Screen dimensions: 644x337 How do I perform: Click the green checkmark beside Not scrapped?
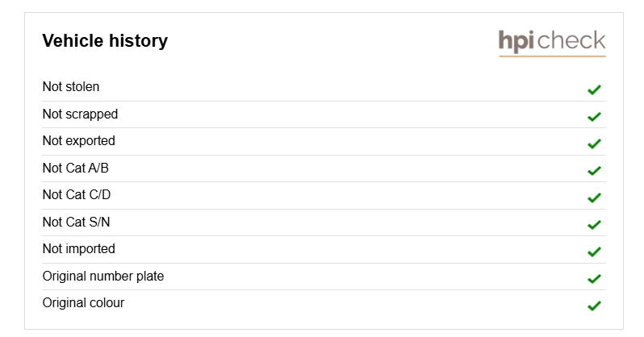pos(595,117)
